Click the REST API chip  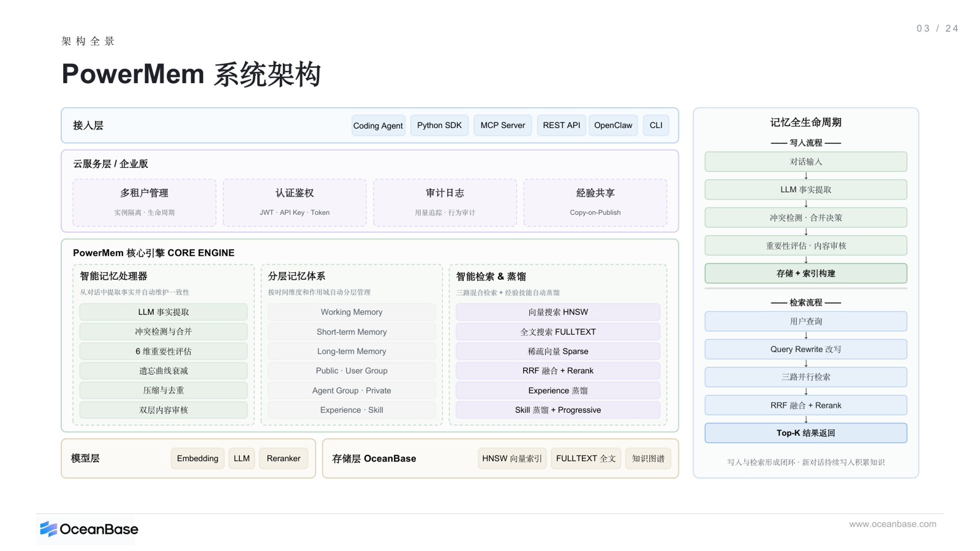point(561,126)
